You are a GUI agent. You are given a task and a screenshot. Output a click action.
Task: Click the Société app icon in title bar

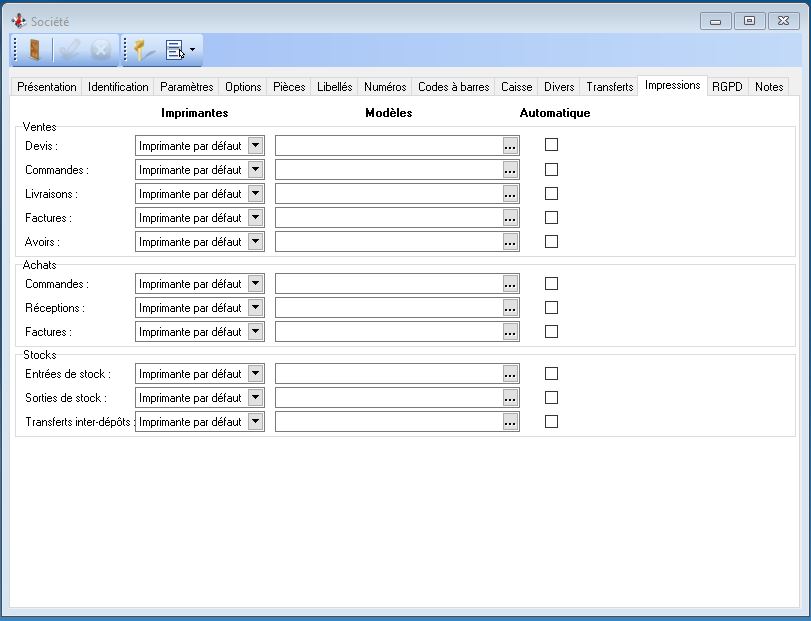tap(18, 21)
